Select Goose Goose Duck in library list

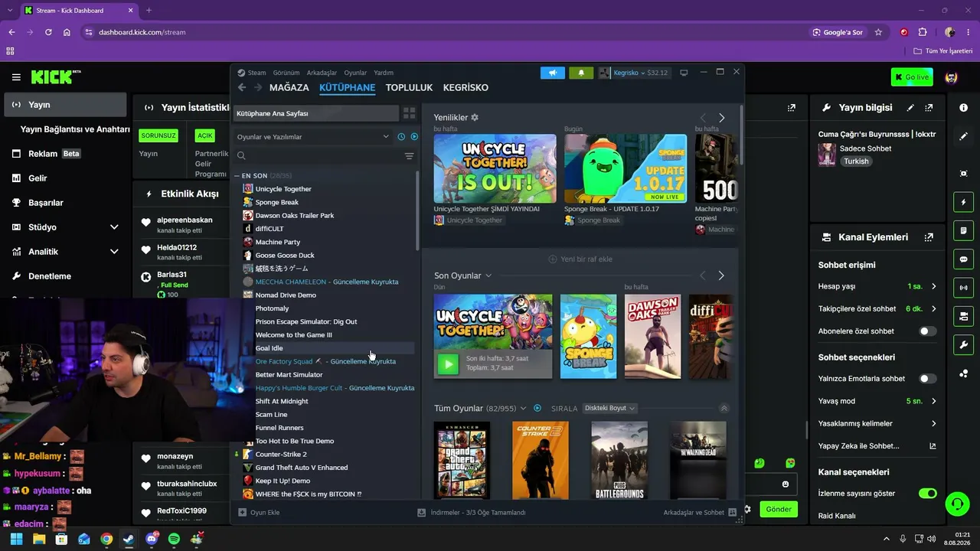tap(285, 255)
